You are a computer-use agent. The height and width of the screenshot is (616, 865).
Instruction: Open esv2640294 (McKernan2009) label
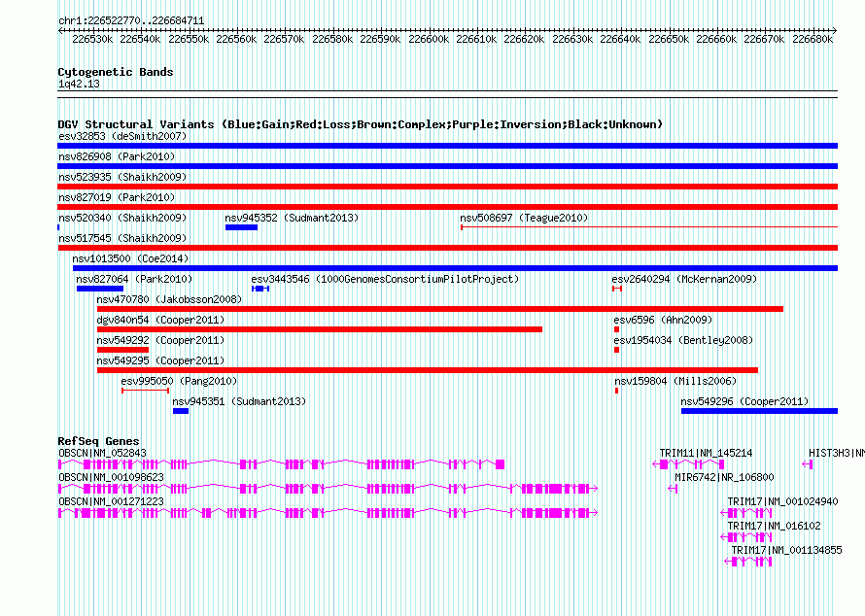click(684, 279)
